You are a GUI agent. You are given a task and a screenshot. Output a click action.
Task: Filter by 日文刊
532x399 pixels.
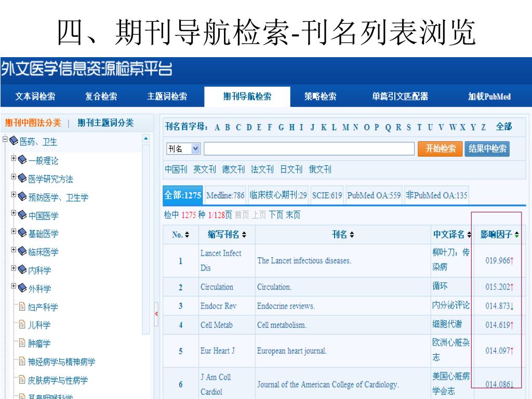pyautogui.click(x=291, y=169)
